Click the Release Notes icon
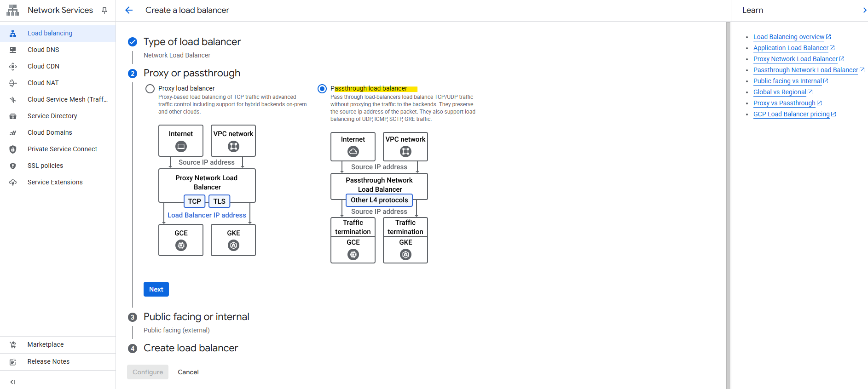The height and width of the screenshot is (389, 868). click(13, 361)
